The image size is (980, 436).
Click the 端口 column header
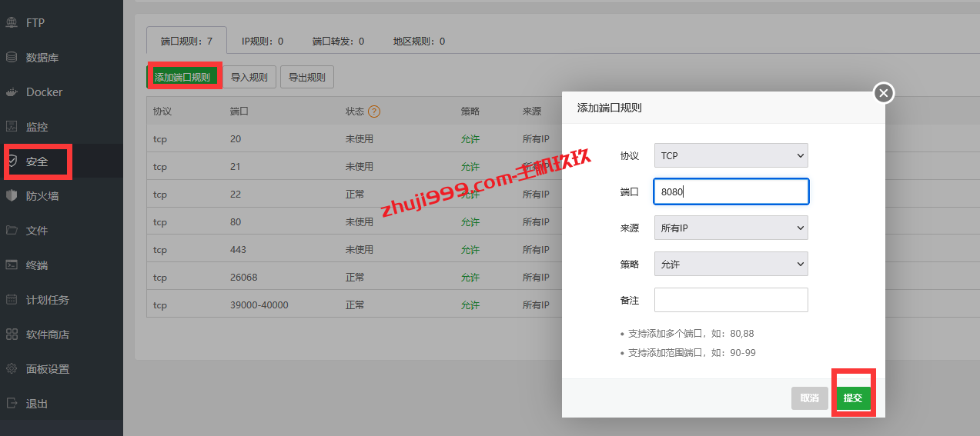[x=239, y=111]
